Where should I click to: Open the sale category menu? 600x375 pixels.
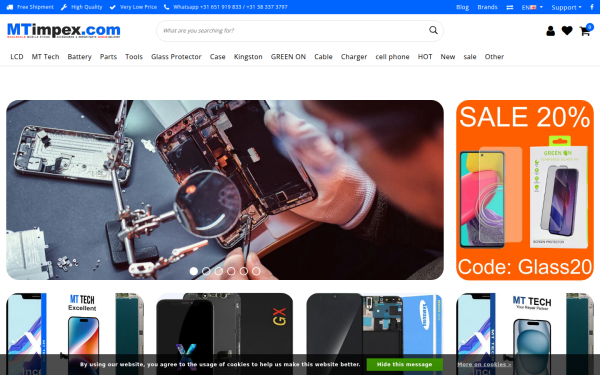(470, 57)
